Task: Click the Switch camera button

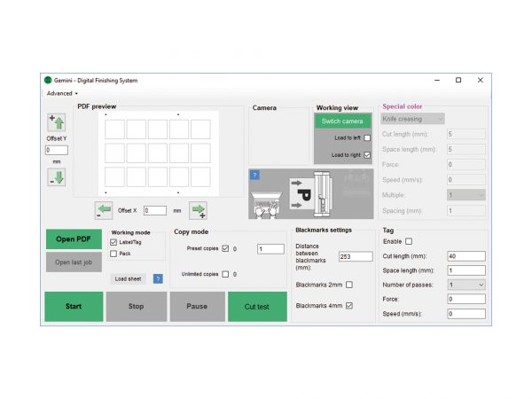Action: coord(343,121)
